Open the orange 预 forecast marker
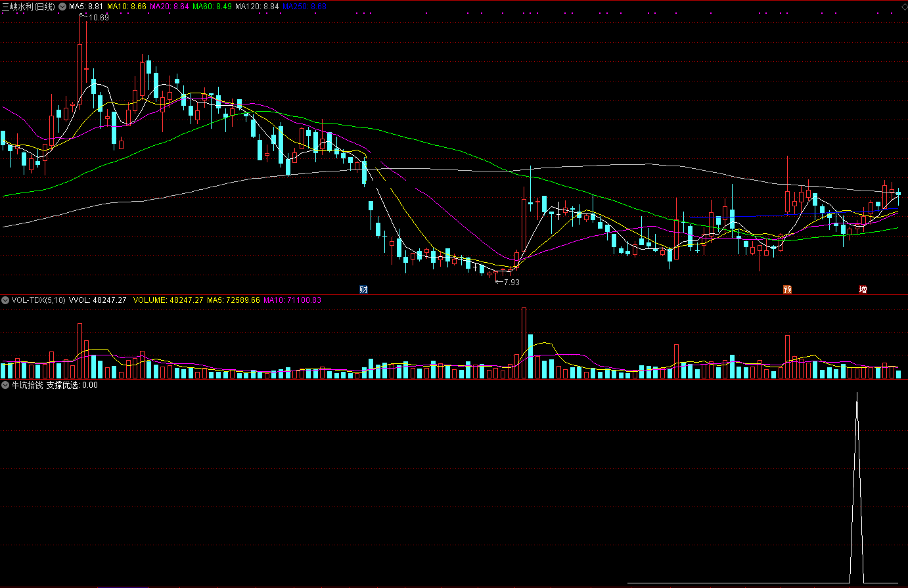Screen dimensions: 908x588 (787, 289)
